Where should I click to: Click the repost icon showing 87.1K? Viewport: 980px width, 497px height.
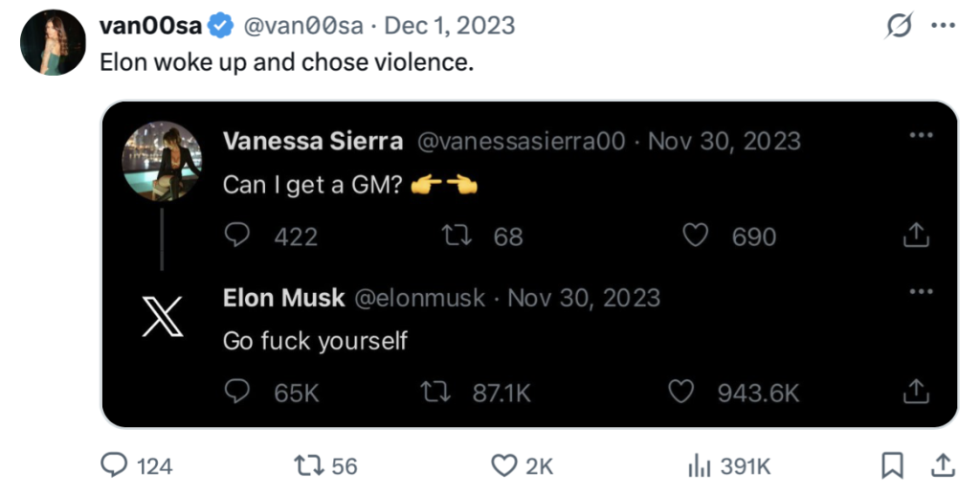436,392
